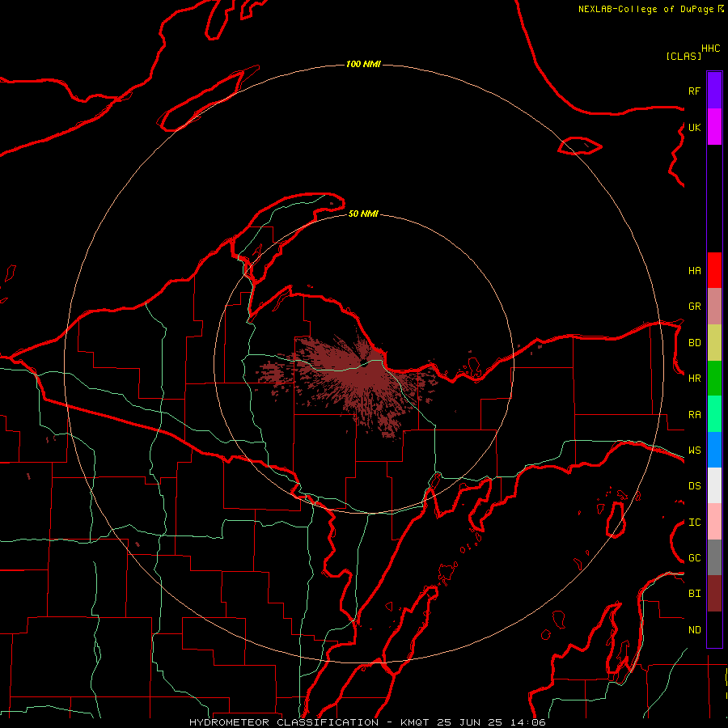Click the RA legend label
Image resolution: width=728 pixels, height=728 pixels.
[694, 414]
